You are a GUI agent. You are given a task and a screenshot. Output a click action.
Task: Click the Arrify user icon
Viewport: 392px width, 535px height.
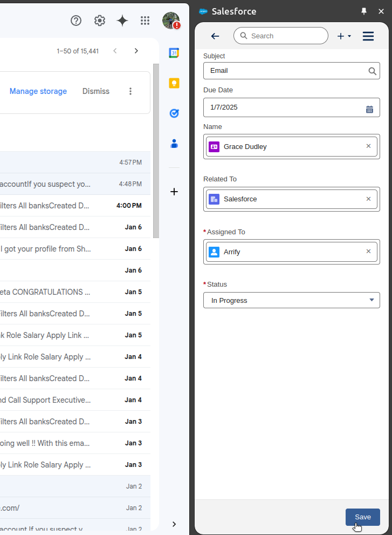[x=214, y=252]
